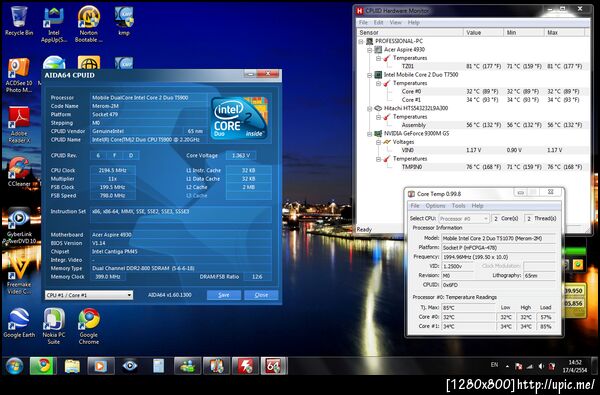Collapse the Voltages node under NVIDIA
Image resolution: width=600 pixels, height=395 pixels.
378,142
